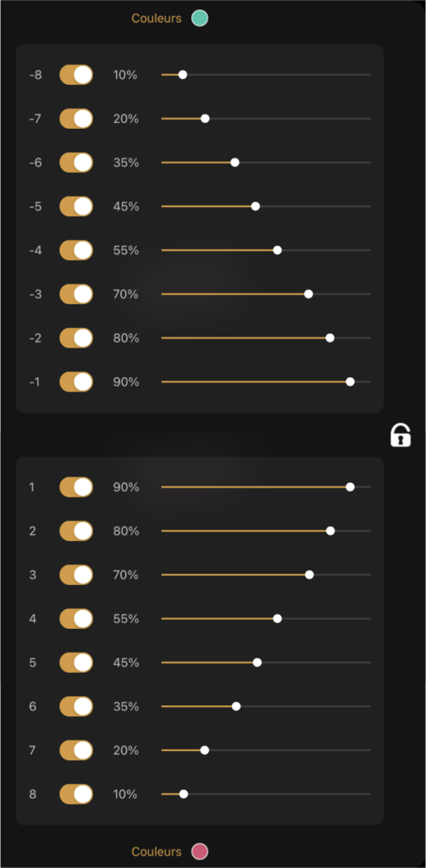
Task: Click the row 6 slider knob at 35%
Action: coord(236,706)
